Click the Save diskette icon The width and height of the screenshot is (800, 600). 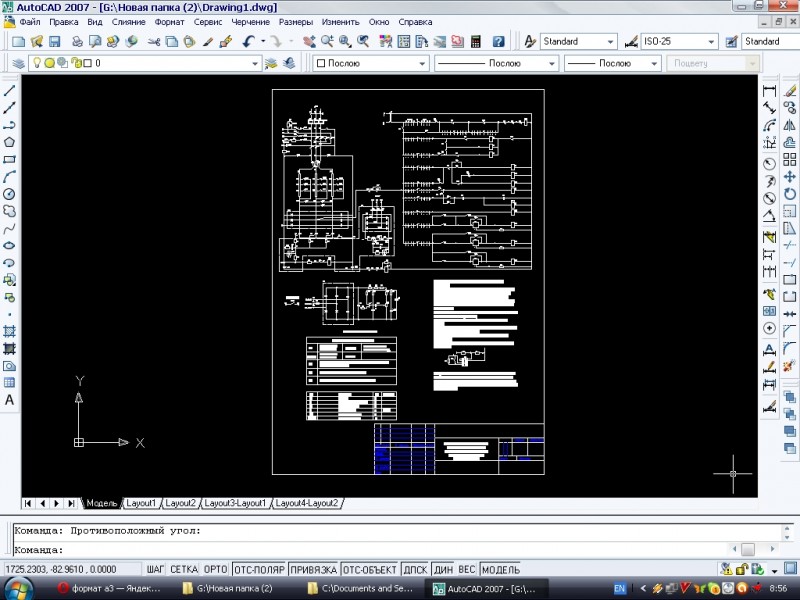point(55,42)
